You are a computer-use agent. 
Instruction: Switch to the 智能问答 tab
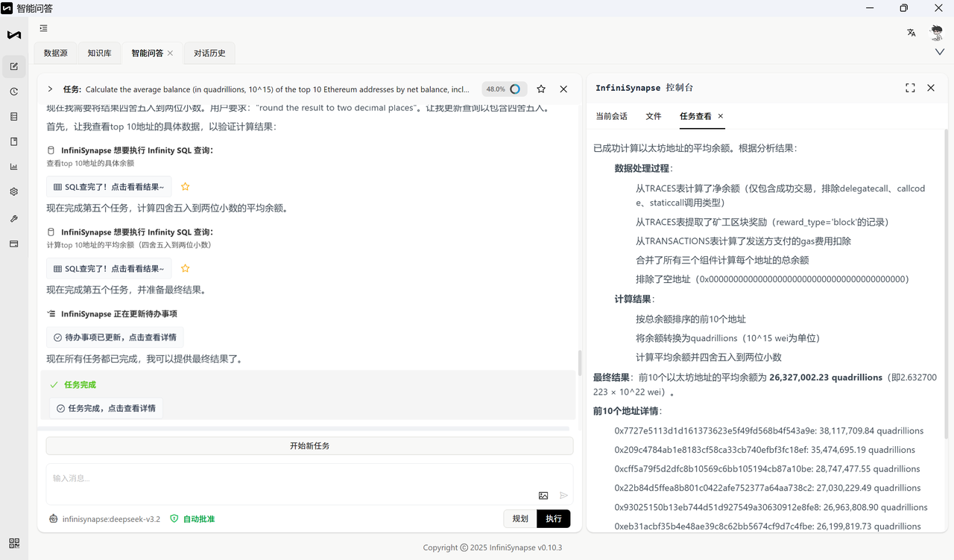(148, 54)
